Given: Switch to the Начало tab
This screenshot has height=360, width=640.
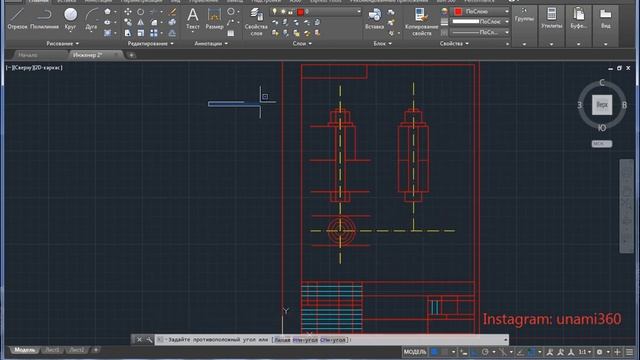Looking at the screenshot, I should 28,55.
